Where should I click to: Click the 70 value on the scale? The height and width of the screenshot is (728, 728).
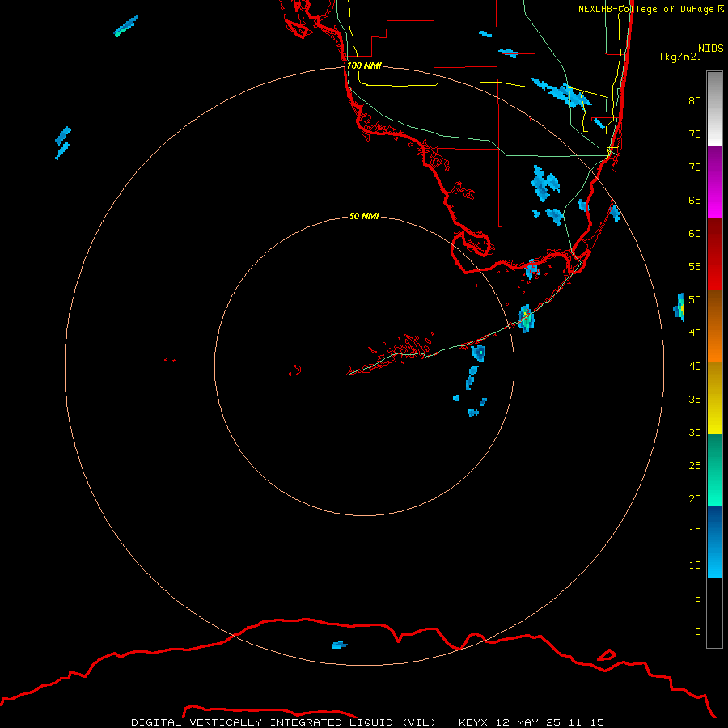click(695, 167)
